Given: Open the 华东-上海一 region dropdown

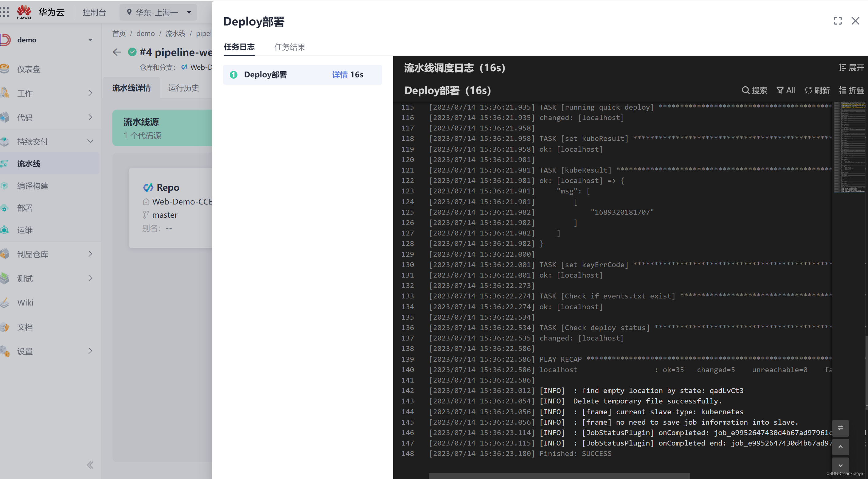Looking at the screenshot, I should pos(158,13).
